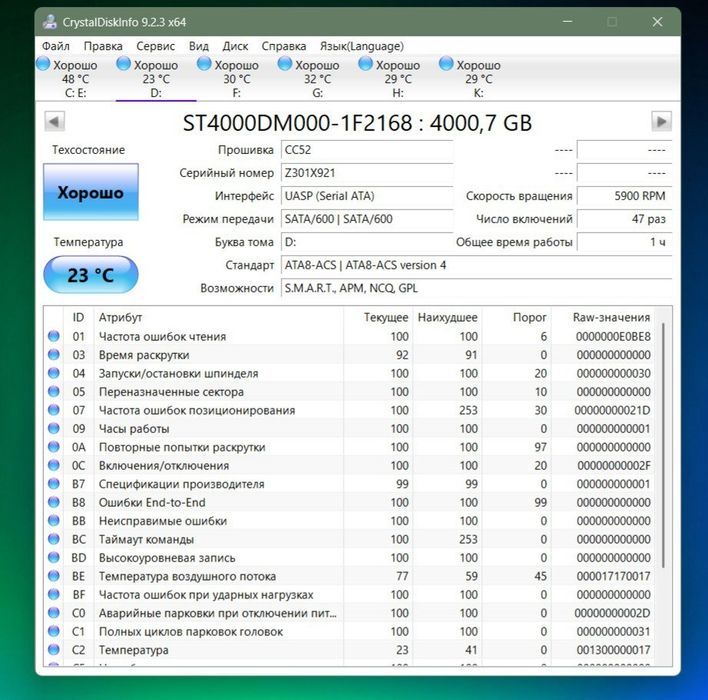Click status orb for C2 Температура row

[x=54, y=649]
